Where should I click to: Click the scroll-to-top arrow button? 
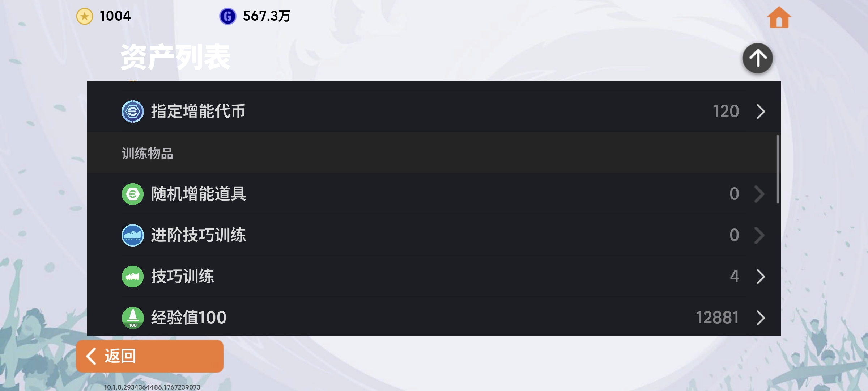(757, 58)
